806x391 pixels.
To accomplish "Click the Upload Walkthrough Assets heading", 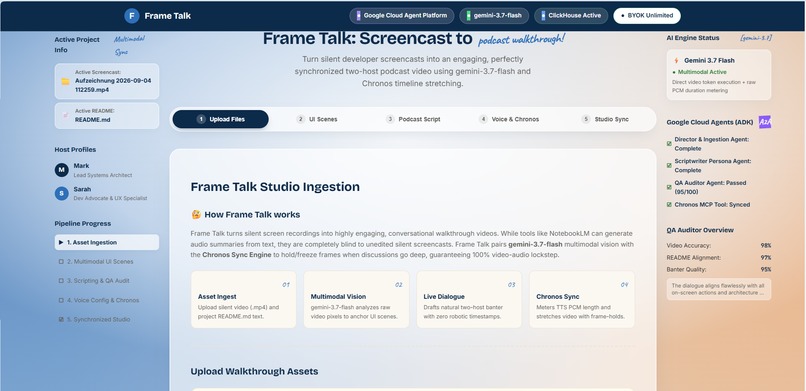I will pyautogui.click(x=254, y=371).
